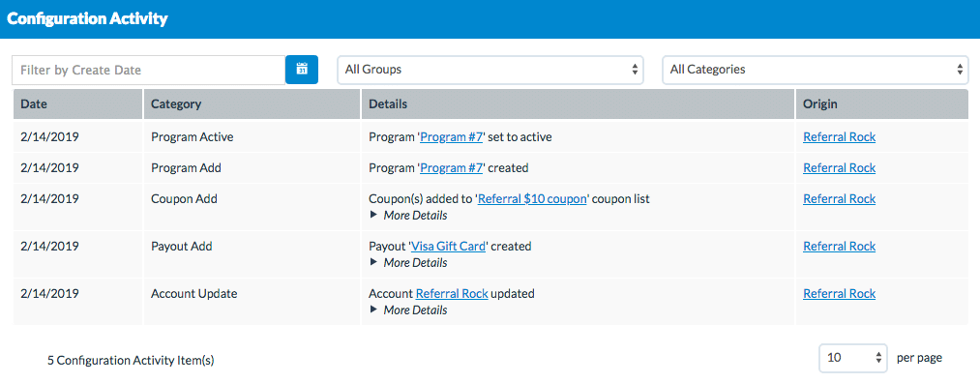Image resolution: width=980 pixels, height=383 pixels.
Task: Open Program #7 link in Program Active row
Action: (x=451, y=136)
